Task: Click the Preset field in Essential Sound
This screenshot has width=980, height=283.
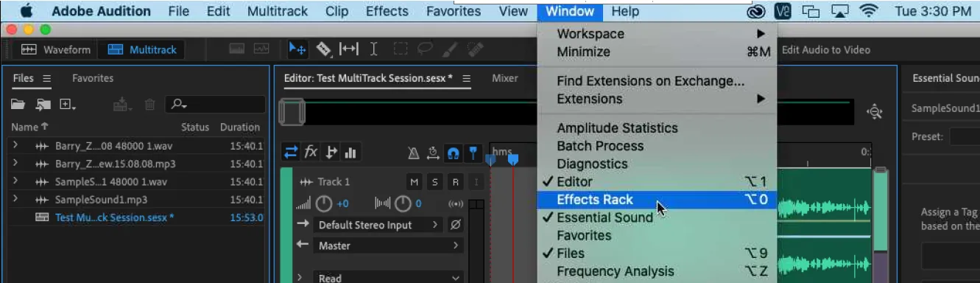Action: [x=965, y=136]
